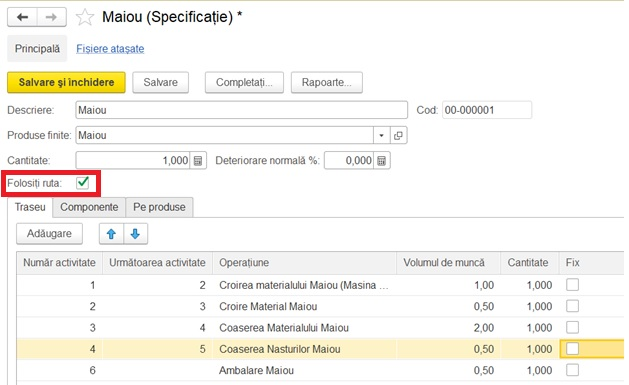
Task: Click the back navigation arrow
Action: click(22, 17)
